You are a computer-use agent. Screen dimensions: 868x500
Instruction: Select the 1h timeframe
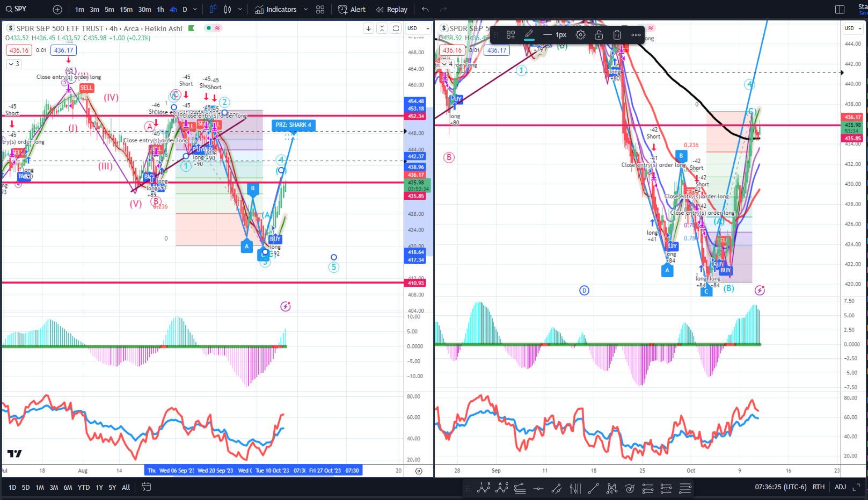161,9
